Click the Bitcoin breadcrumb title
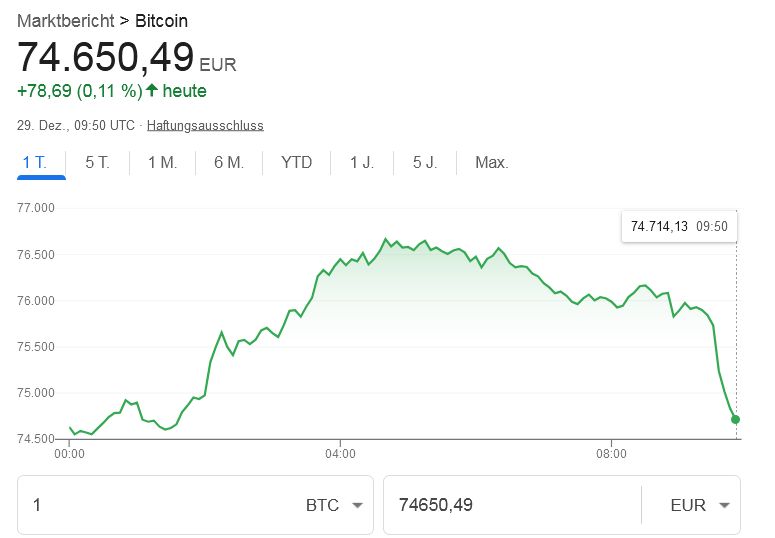Image resolution: width=775 pixels, height=538 pixels. point(161,20)
